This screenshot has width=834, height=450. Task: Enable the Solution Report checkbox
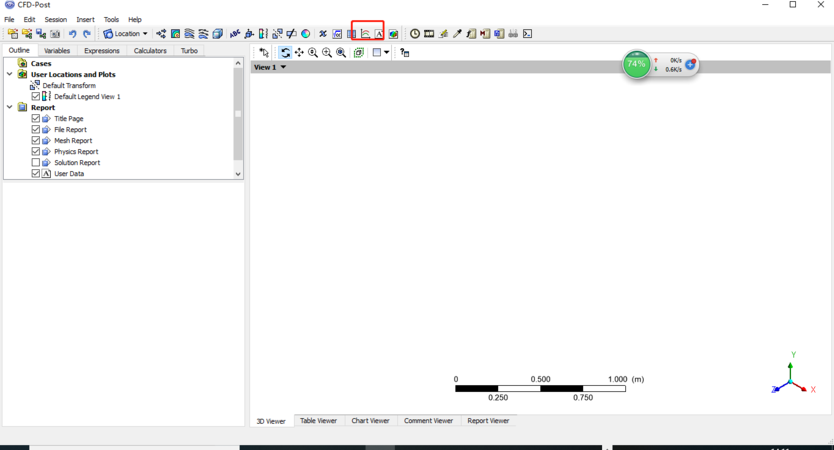pyautogui.click(x=36, y=162)
